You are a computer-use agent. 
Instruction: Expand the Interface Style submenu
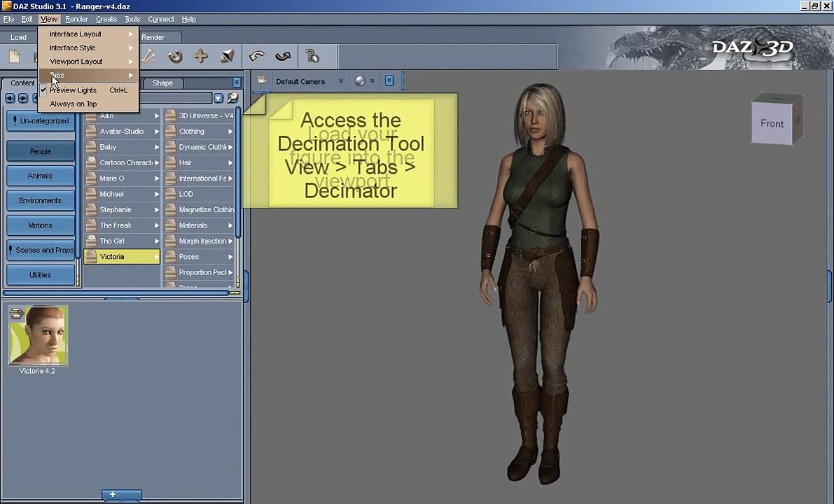point(88,48)
